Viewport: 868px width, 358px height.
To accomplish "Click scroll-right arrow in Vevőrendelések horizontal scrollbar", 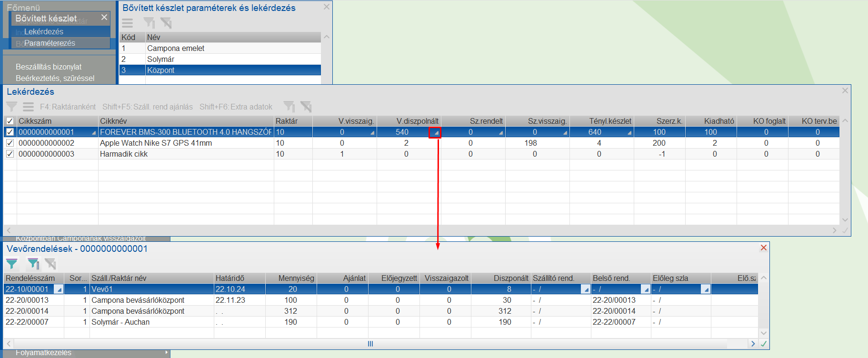I will pyautogui.click(x=753, y=344).
